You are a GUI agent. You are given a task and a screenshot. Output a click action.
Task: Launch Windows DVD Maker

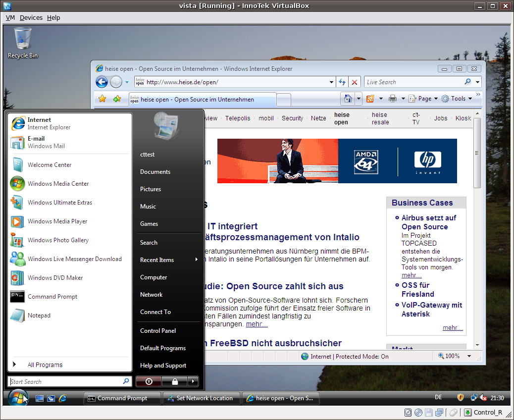point(69,278)
